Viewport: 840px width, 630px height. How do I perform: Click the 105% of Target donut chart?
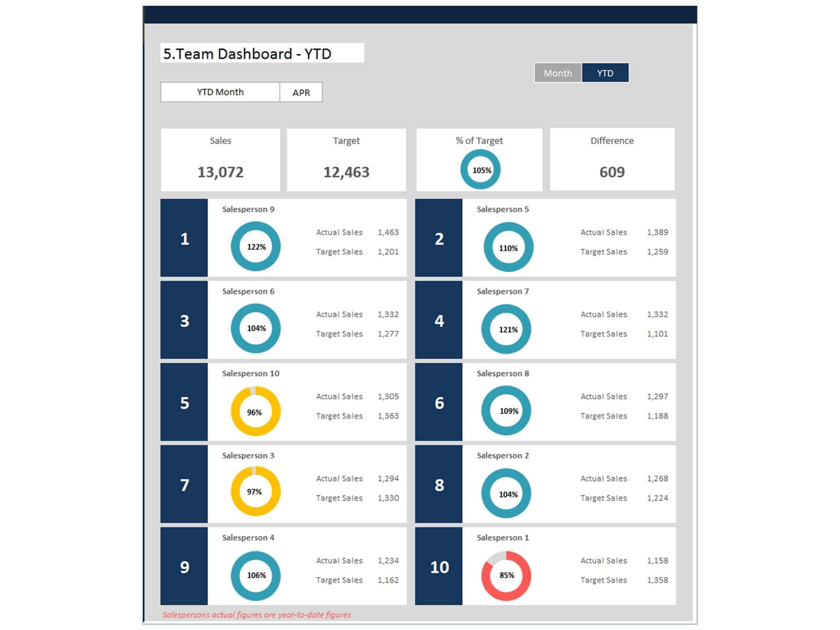pos(480,169)
